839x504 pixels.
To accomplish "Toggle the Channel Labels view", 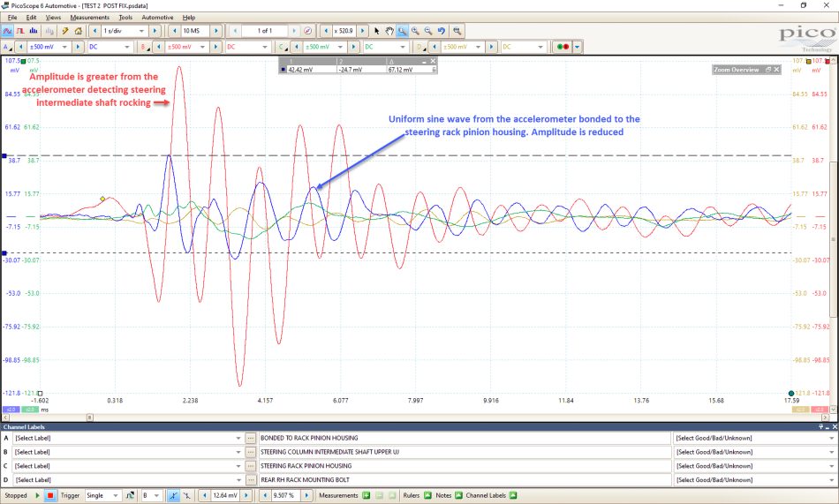I will (513, 495).
